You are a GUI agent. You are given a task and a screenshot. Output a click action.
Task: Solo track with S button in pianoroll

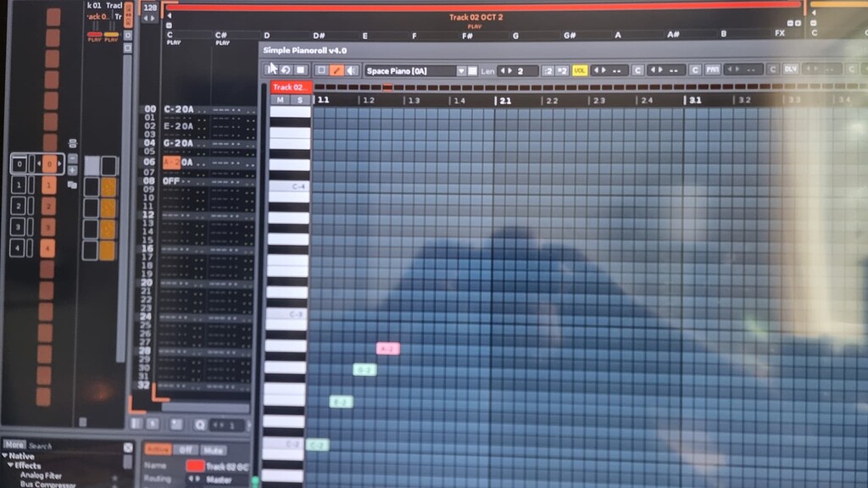[300, 100]
